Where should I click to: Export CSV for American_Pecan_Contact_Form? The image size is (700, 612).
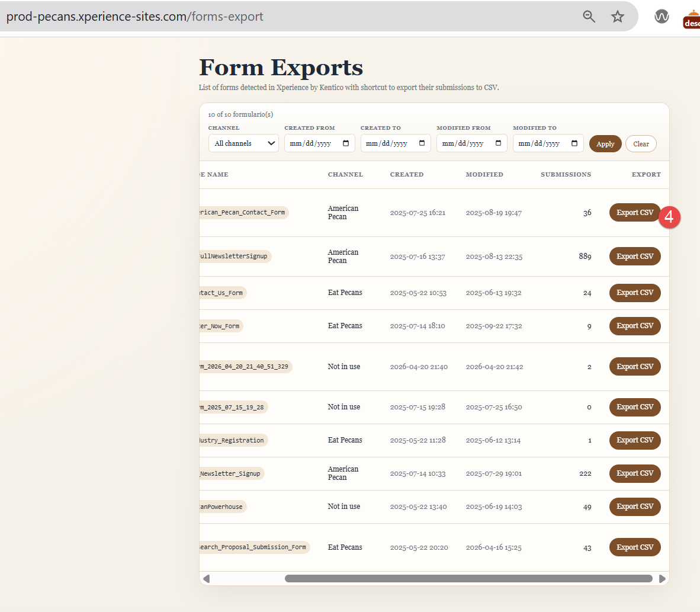pyautogui.click(x=635, y=213)
